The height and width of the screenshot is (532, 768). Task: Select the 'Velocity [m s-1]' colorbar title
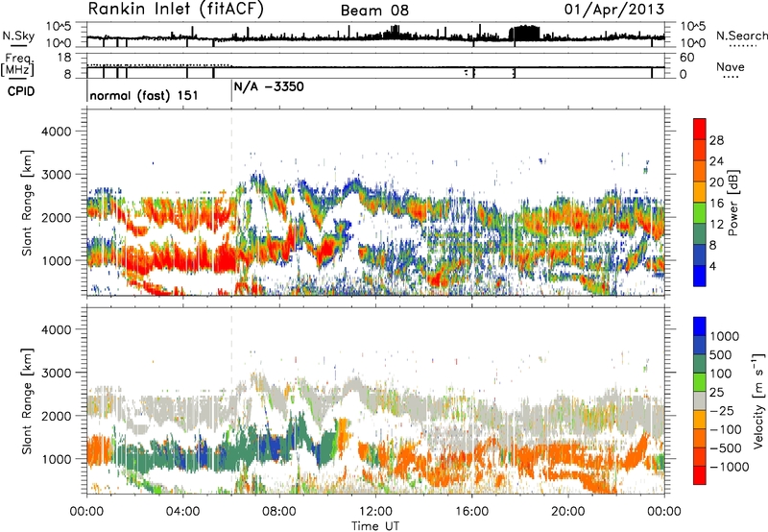tap(759, 400)
